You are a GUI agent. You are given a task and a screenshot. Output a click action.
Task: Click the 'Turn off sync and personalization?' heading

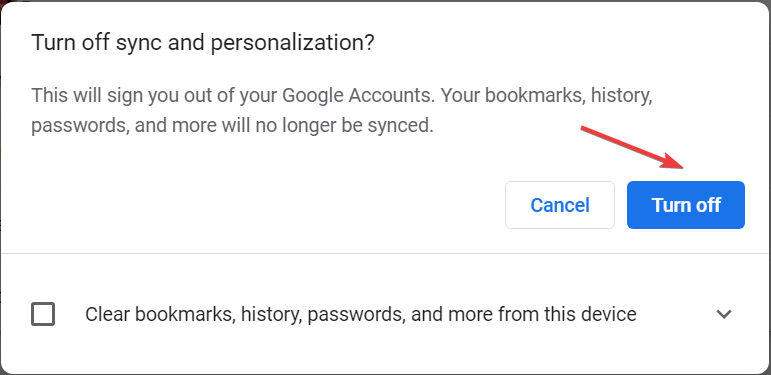coord(203,43)
